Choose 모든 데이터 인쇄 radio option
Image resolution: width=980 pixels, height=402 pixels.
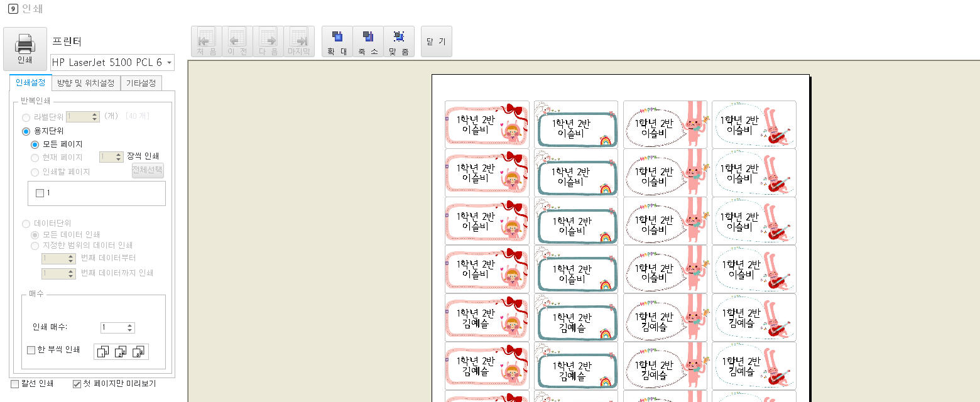[35, 235]
